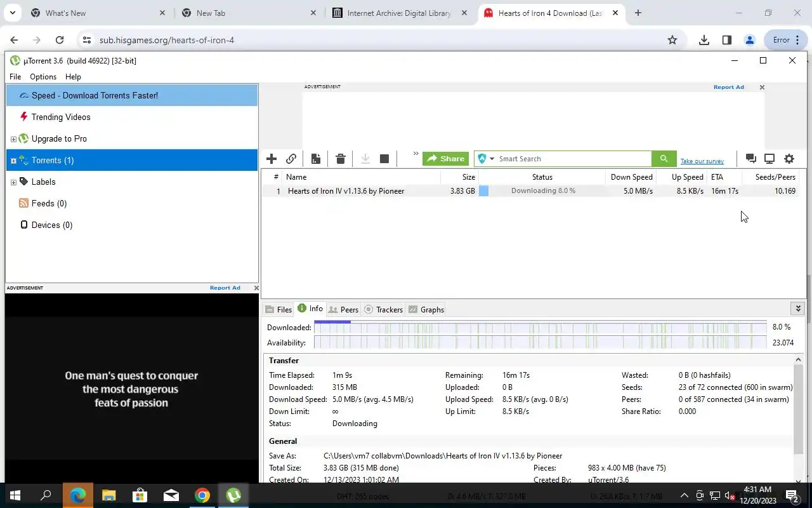The image size is (812, 508).
Task: Open Microsoft Edge from taskbar
Action: tap(78, 495)
